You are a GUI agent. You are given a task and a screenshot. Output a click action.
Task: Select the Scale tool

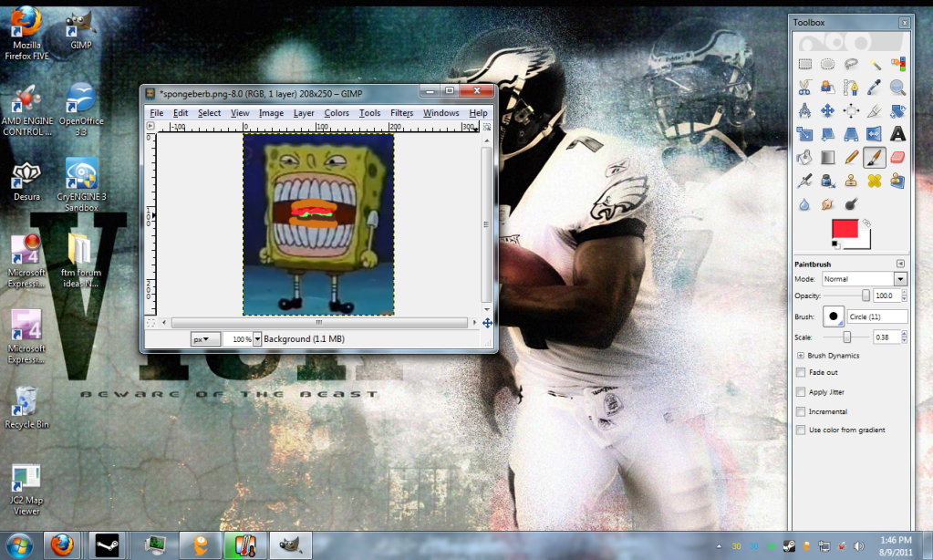804,134
